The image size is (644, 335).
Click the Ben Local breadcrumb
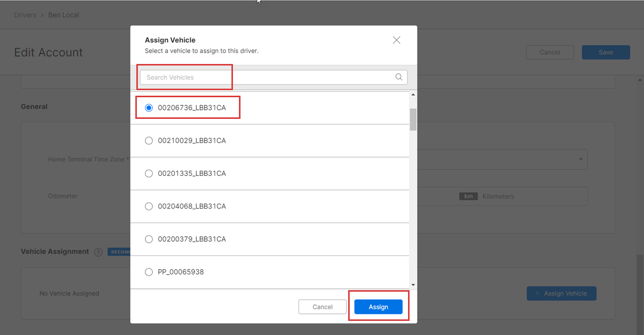(x=63, y=15)
